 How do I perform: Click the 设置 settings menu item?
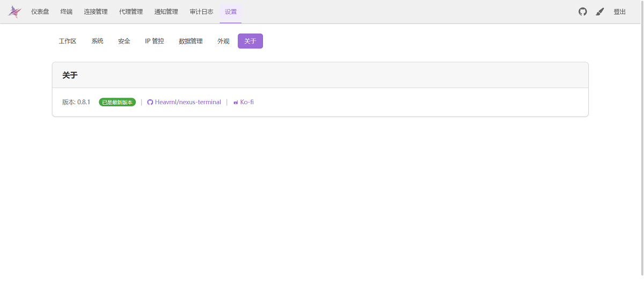(231, 12)
